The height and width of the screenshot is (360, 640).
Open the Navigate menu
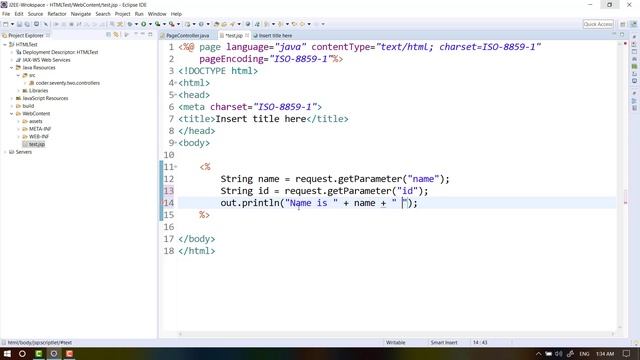(81, 14)
